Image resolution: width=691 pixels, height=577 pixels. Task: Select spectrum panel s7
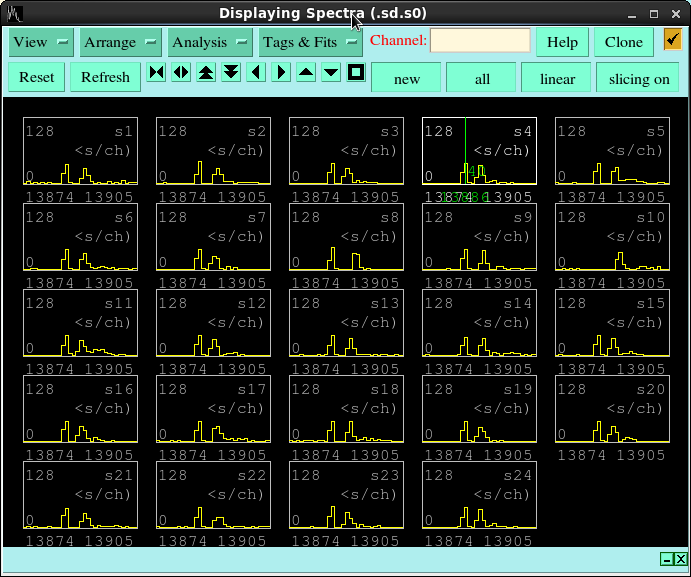(214, 237)
